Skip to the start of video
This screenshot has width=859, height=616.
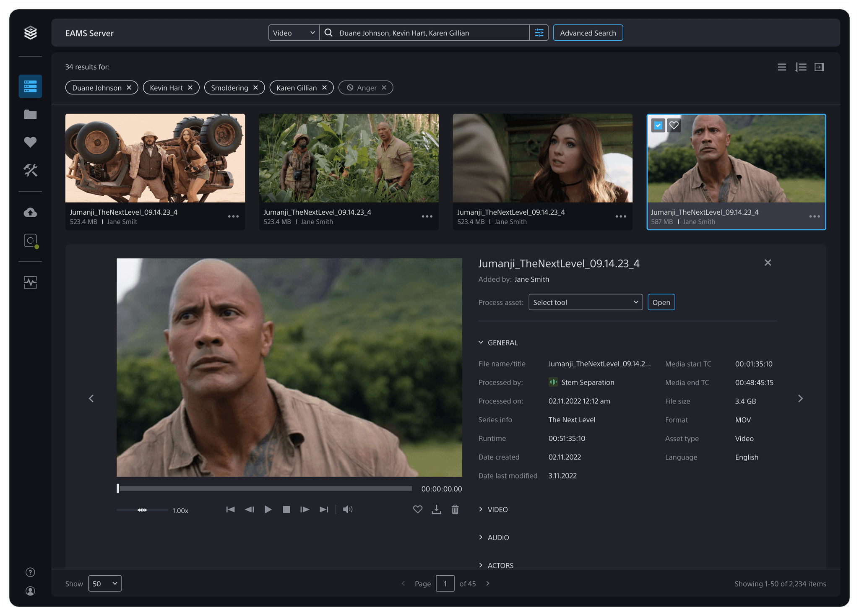click(x=231, y=509)
